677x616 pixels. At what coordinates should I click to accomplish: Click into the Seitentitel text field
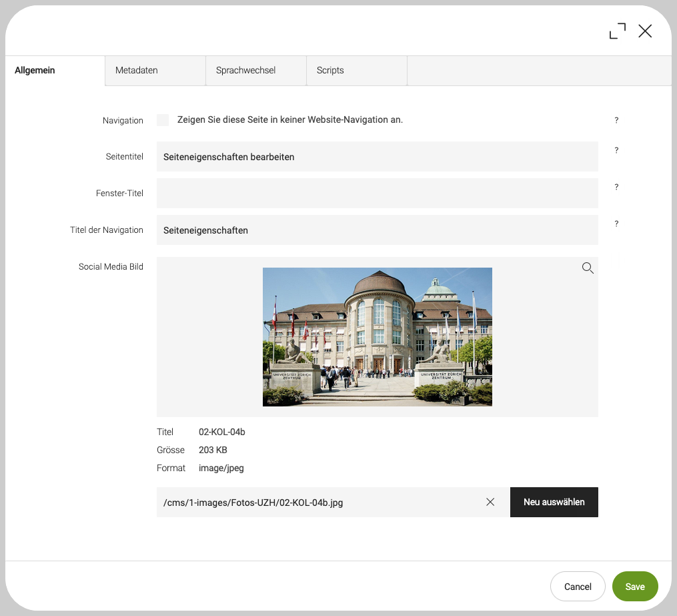377,157
